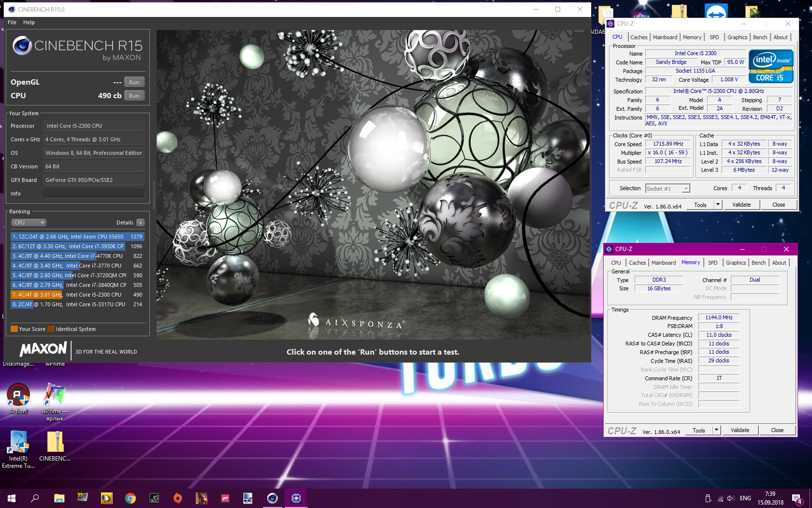
Task: Run the OpenGL test in Cinebench
Action: point(134,82)
